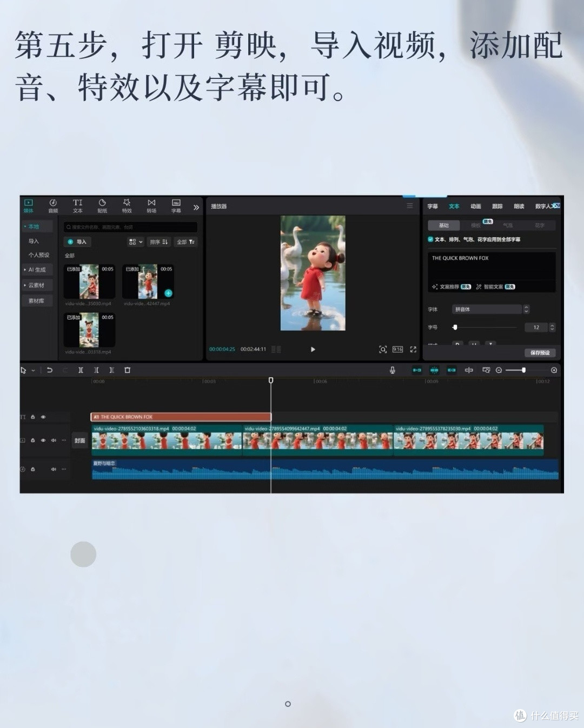Focus the media search field

130,227
